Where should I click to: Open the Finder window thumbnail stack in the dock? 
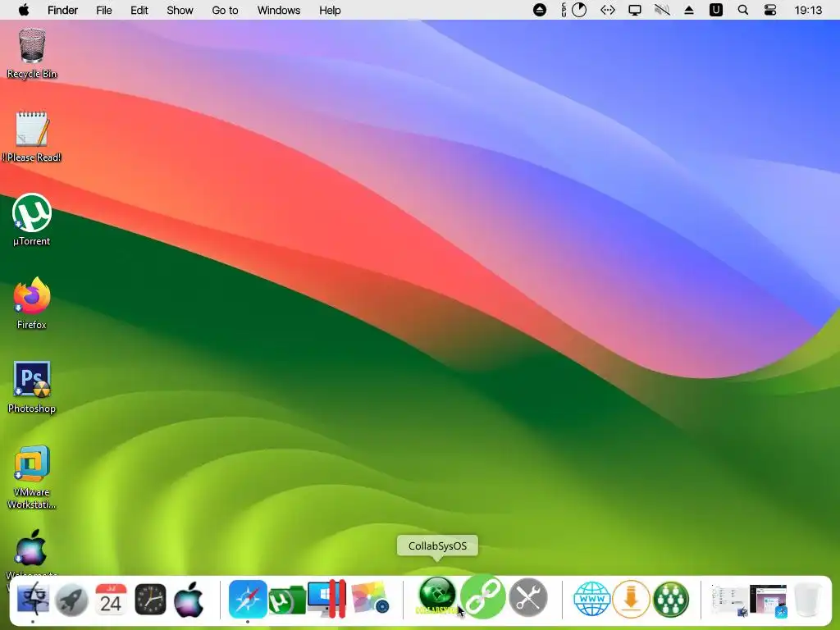point(728,600)
